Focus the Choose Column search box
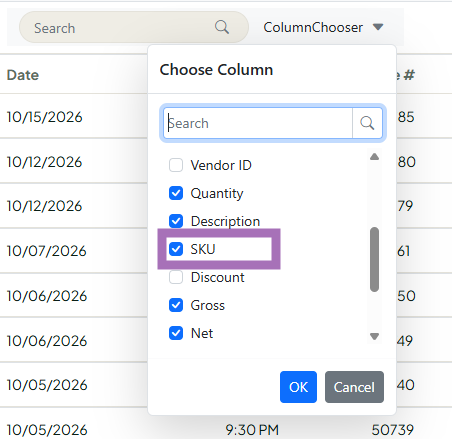The image size is (452, 439). tap(258, 123)
